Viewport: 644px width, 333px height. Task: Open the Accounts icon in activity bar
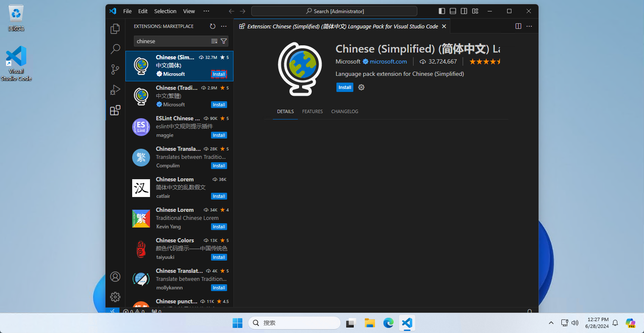tap(115, 277)
